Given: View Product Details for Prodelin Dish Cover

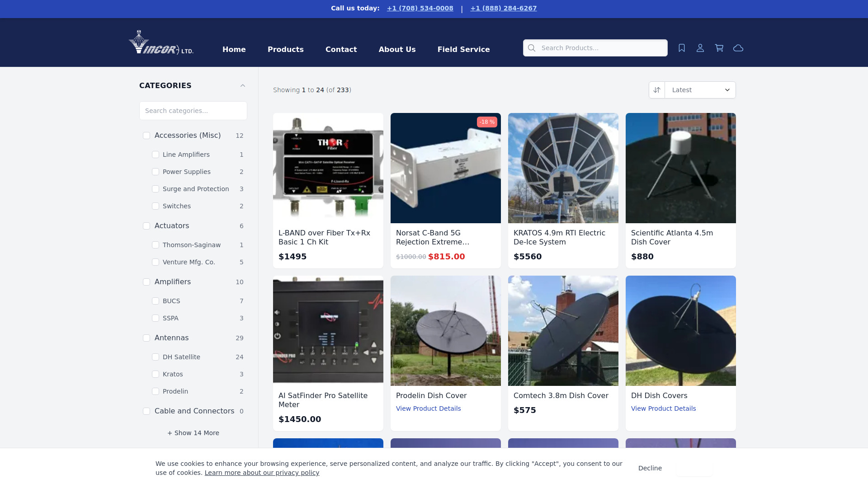Looking at the screenshot, I should click(x=429, y=408).
